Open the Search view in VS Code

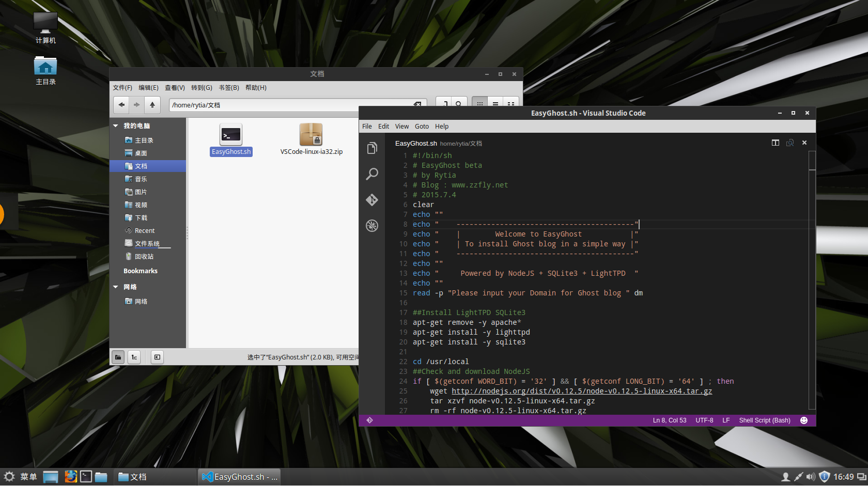pyautogui.click(x=372, y=174)
